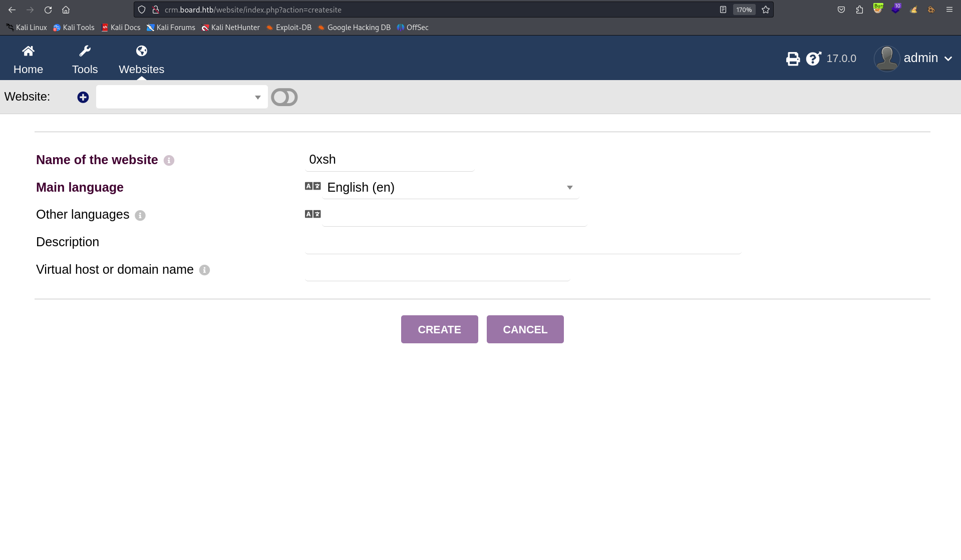Open the Home menu
961x560 pixels.
tap(28, 60)
